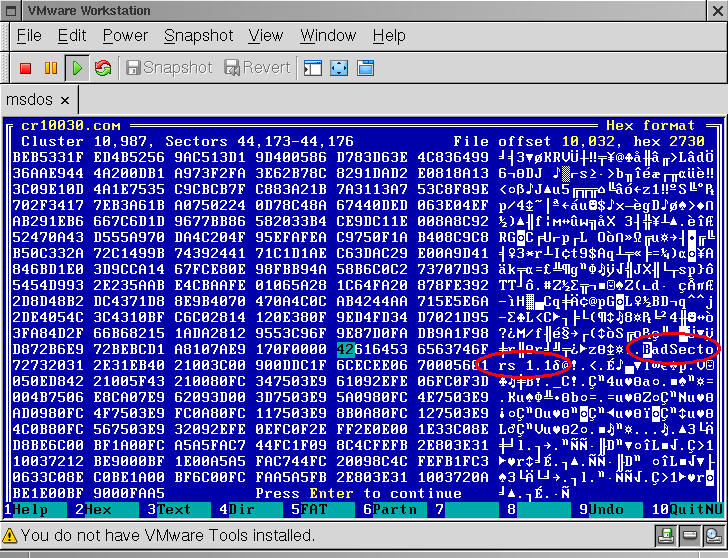728x558 pixels.
Task: Click hex value BEB5331F in first row
Action: tap(48, 157)
